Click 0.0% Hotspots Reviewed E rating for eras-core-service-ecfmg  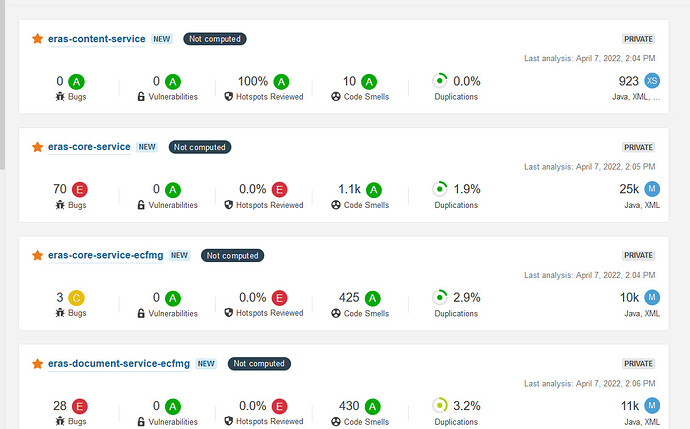(x=281, y=297)
